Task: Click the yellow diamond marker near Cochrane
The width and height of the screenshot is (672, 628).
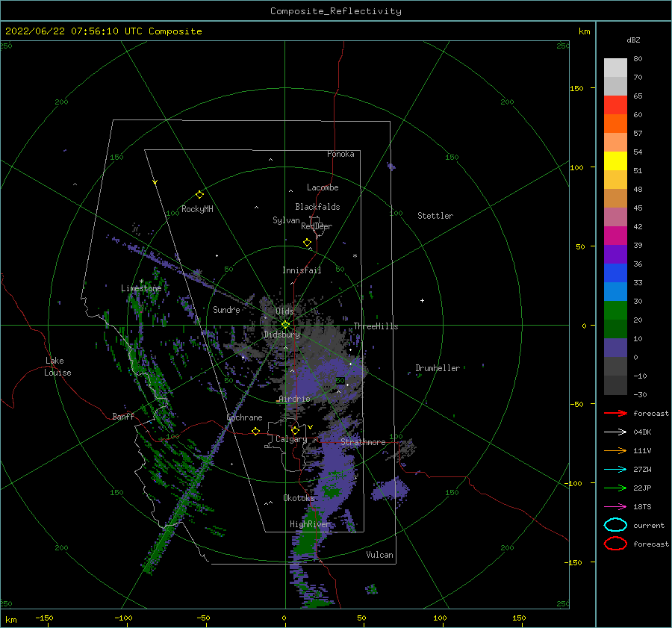Action: [x=255, y=431]
